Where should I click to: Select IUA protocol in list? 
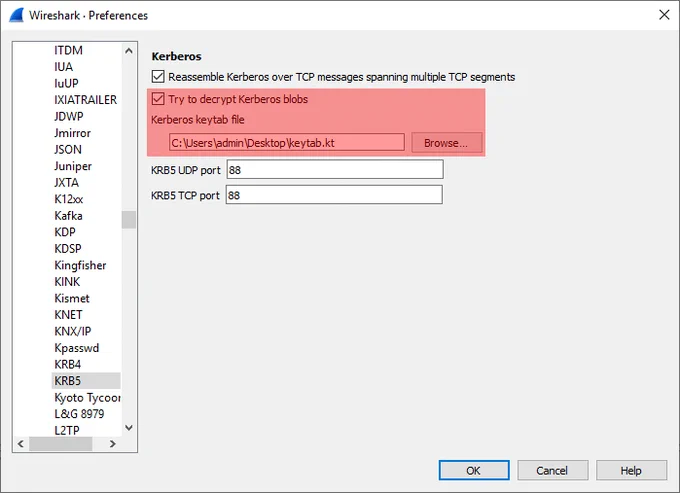[x=64, y=67]
